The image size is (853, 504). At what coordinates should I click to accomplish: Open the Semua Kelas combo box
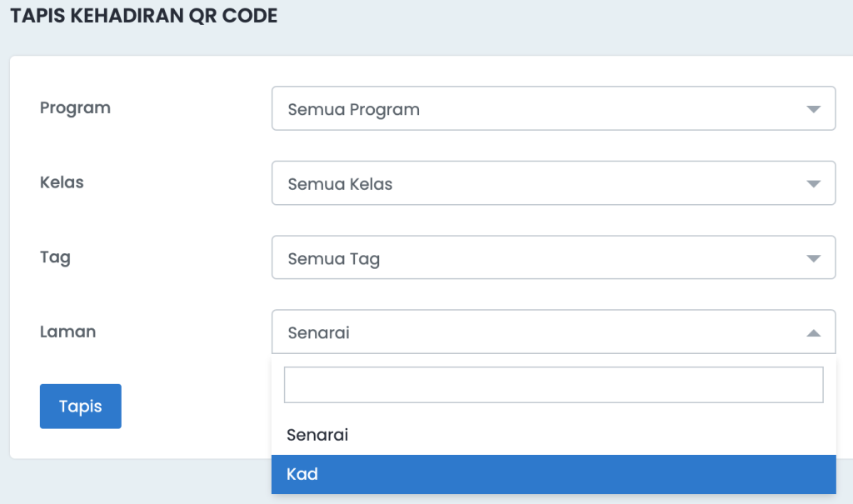click(553, 183)
